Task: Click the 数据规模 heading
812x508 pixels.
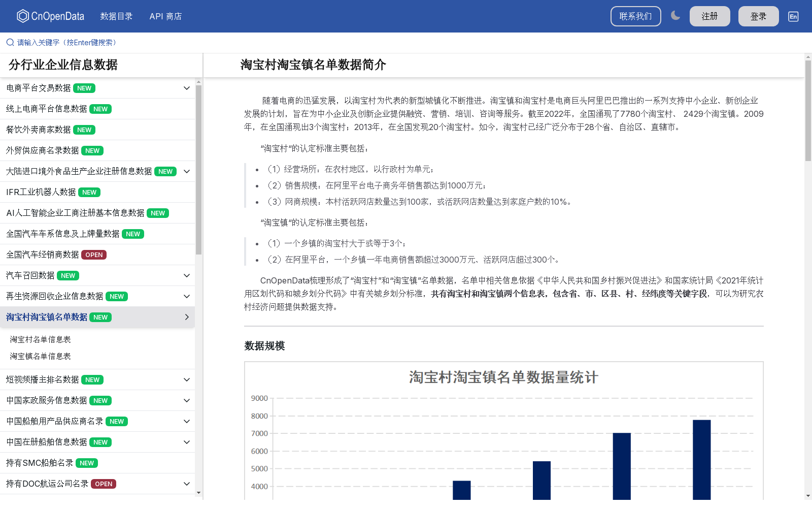Action: pos(264,346)
